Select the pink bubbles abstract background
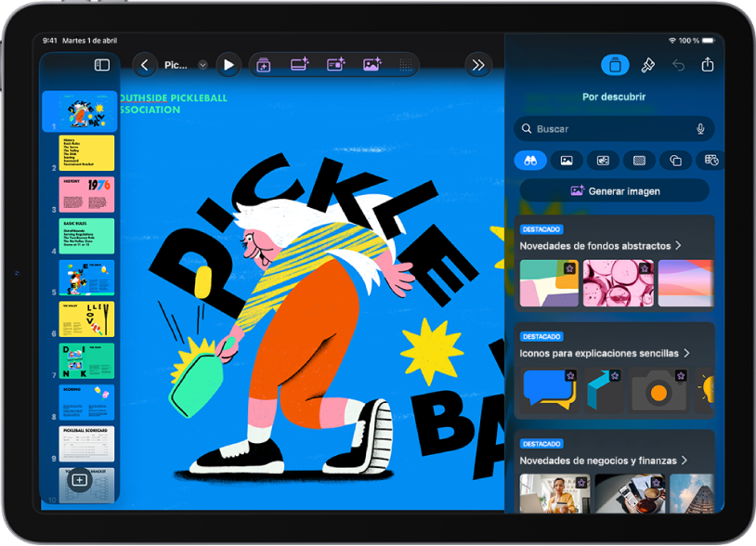This screenshot has height=546, width=756. pyautogui.click(x=619, y=283)
